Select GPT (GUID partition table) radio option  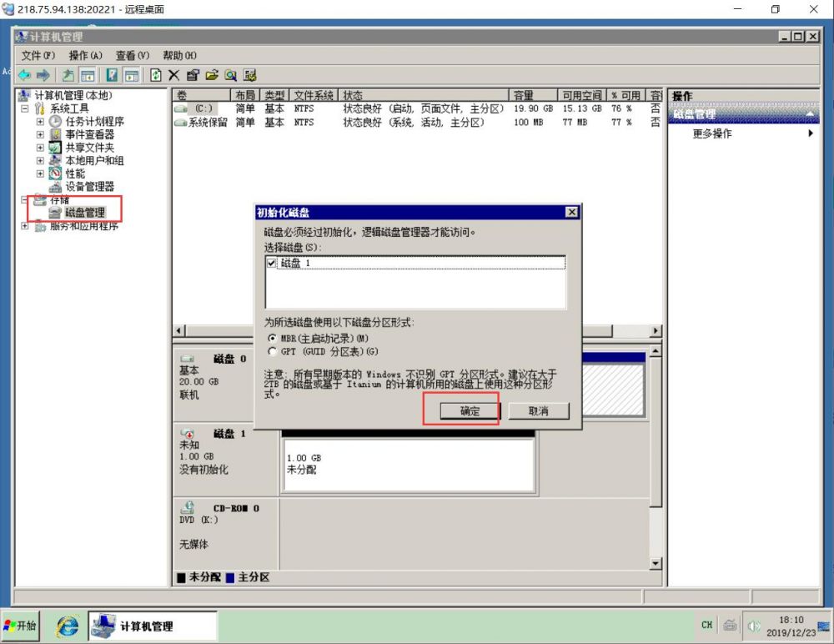273,351
